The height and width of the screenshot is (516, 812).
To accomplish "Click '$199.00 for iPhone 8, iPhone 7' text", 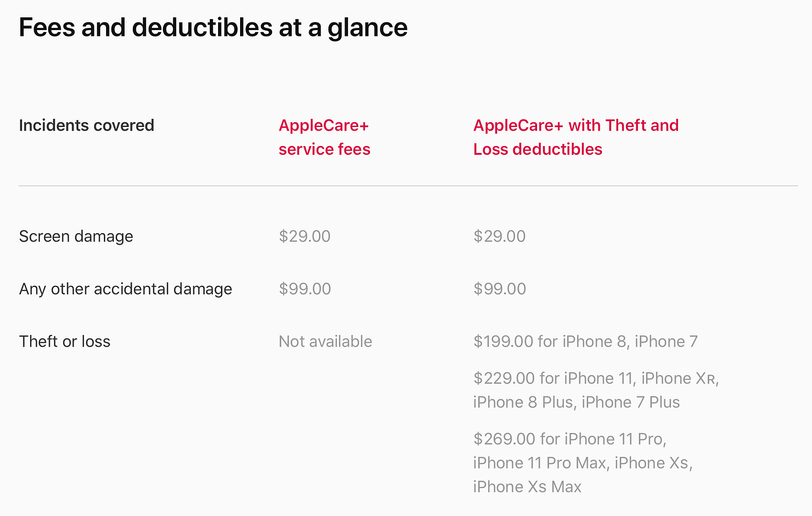I will coord(585,341).
